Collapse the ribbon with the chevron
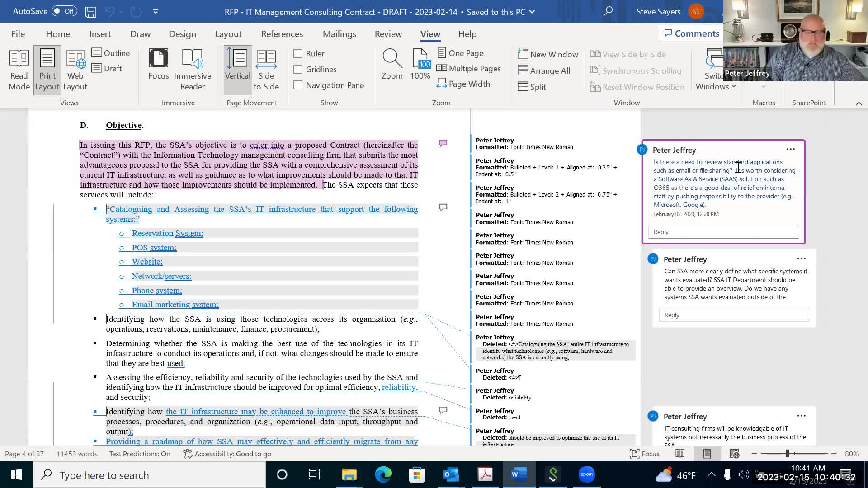 [859, 103]
